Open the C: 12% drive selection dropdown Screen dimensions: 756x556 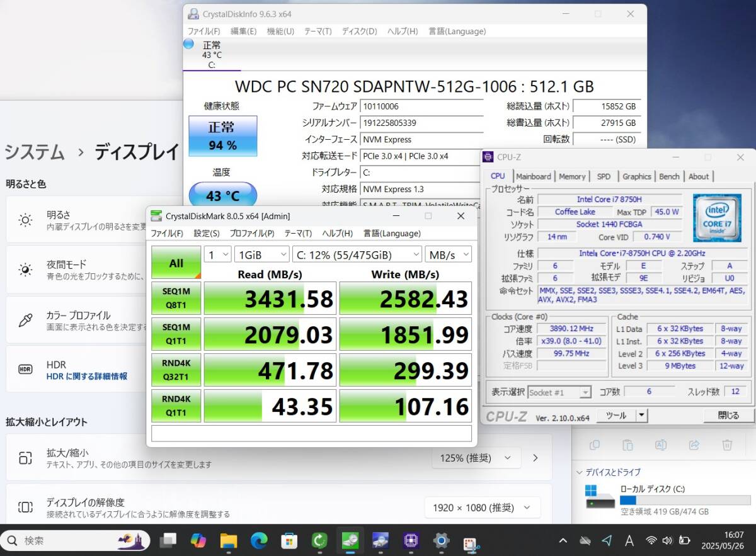coord(357,254)
